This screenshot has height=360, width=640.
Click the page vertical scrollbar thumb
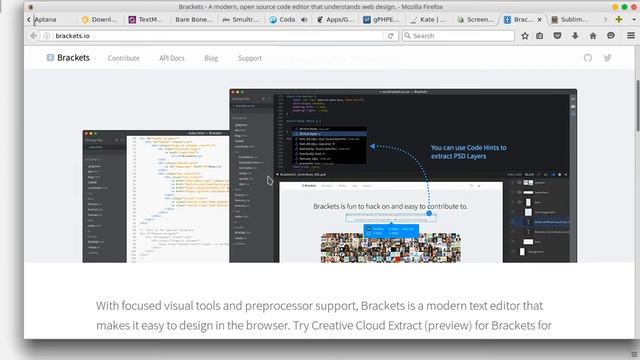(637, 106)
